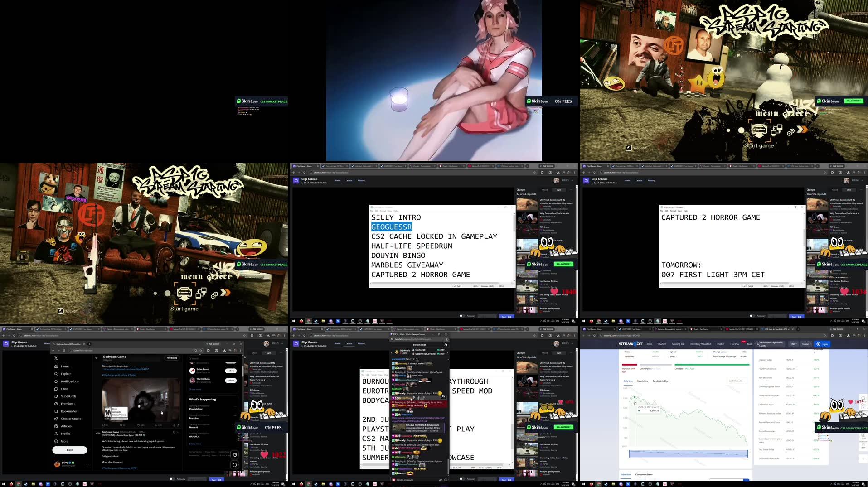Select the Start game car icon on red-couch menu
The width and height of the screenshot is (868, 487).
click(x=184, y=294)
